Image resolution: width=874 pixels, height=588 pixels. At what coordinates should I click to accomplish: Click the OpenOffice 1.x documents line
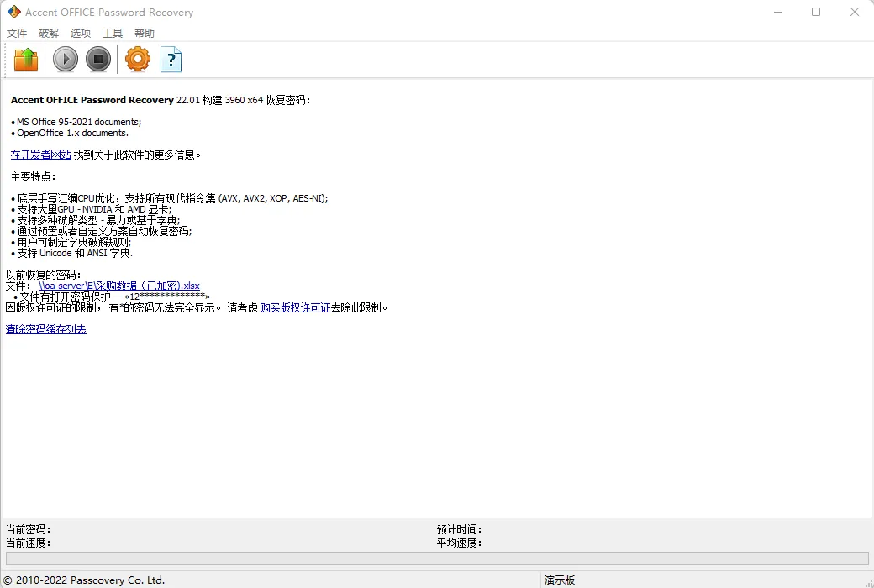pyautogui.click(x=70, y=133)
